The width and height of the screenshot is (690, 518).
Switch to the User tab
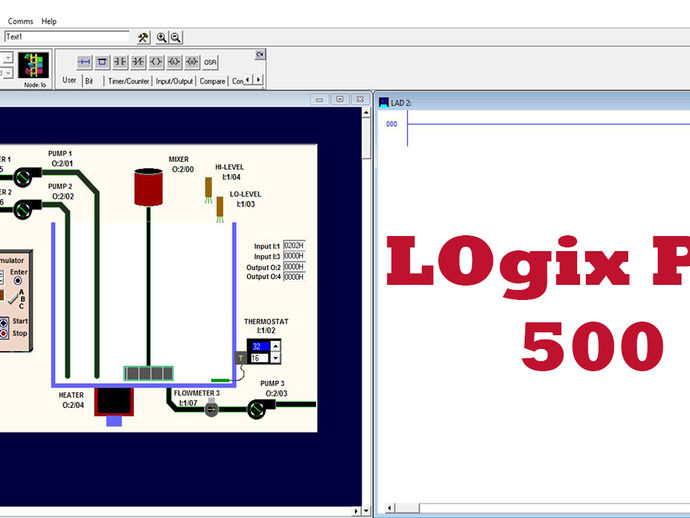click(x=70, y=80)
